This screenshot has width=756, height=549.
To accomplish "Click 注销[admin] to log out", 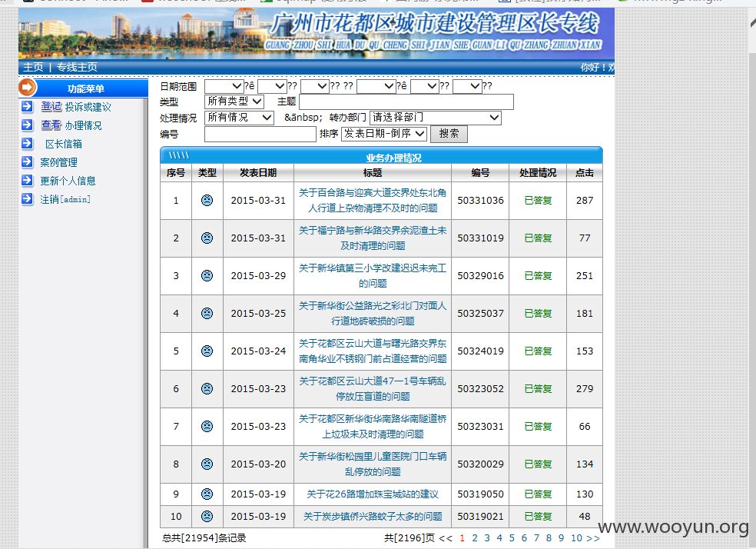I will [65, 198].
